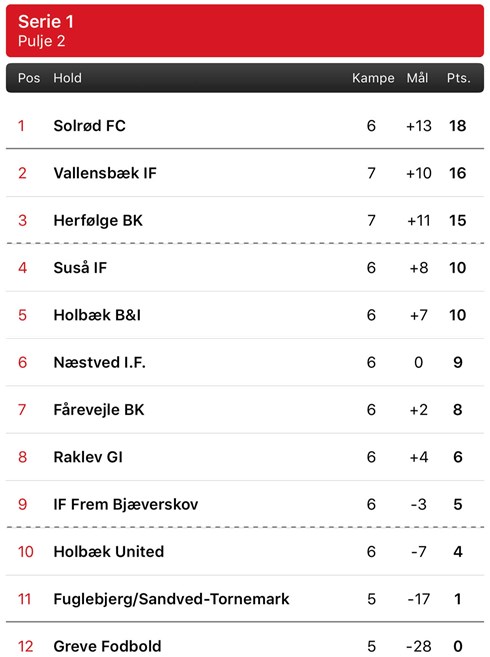Choose Fårevejle BK from the table
The height and width of the screenshot is (657, 490).
[245, 409]
